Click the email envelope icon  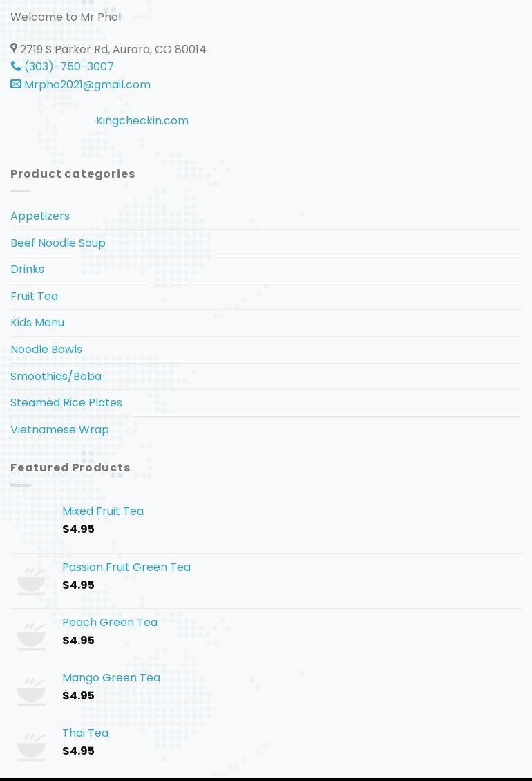[16, 84]
